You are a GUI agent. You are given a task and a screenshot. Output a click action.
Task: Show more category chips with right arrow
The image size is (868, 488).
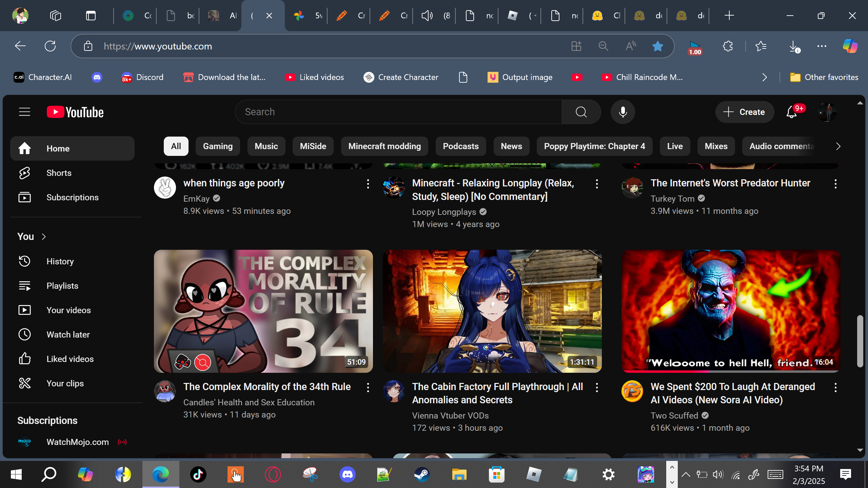838,146
